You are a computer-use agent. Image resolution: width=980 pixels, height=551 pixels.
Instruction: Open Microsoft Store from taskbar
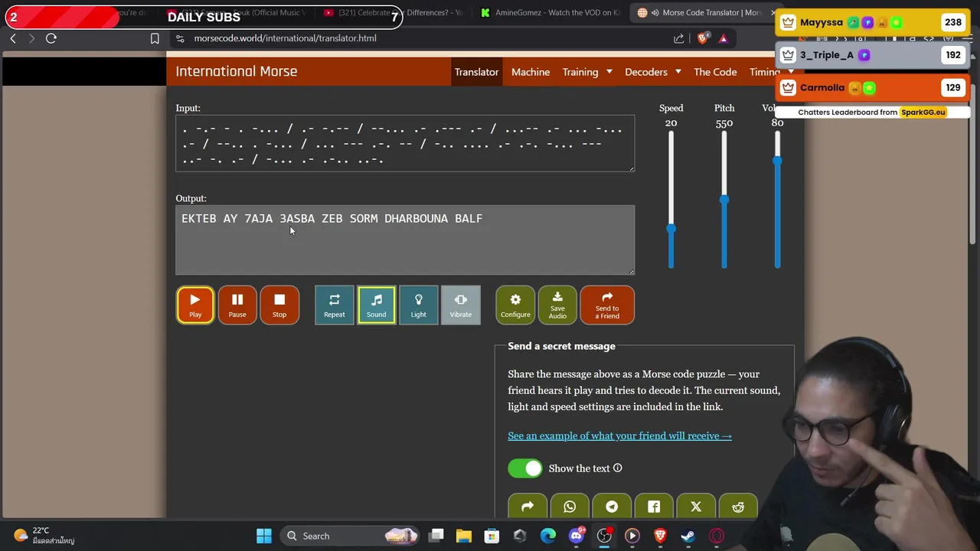(x=492, y=536)
